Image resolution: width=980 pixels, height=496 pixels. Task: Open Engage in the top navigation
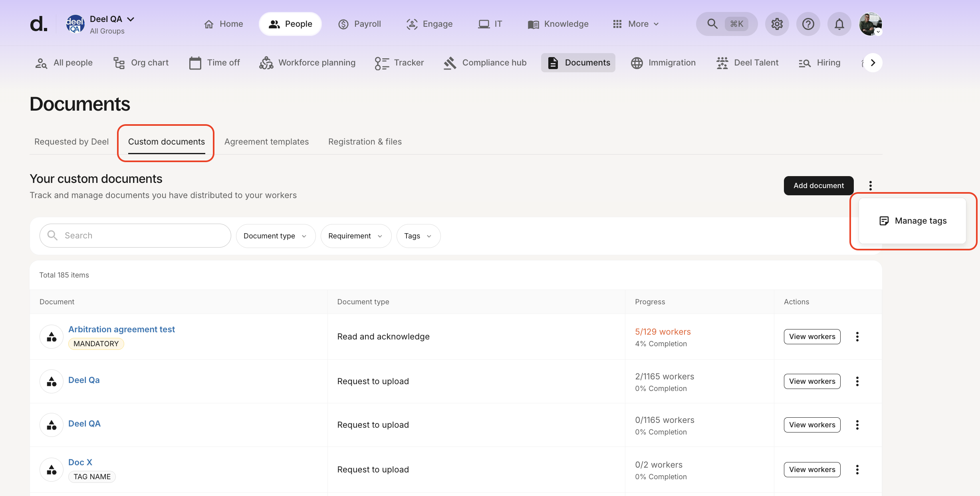(429, 24)
